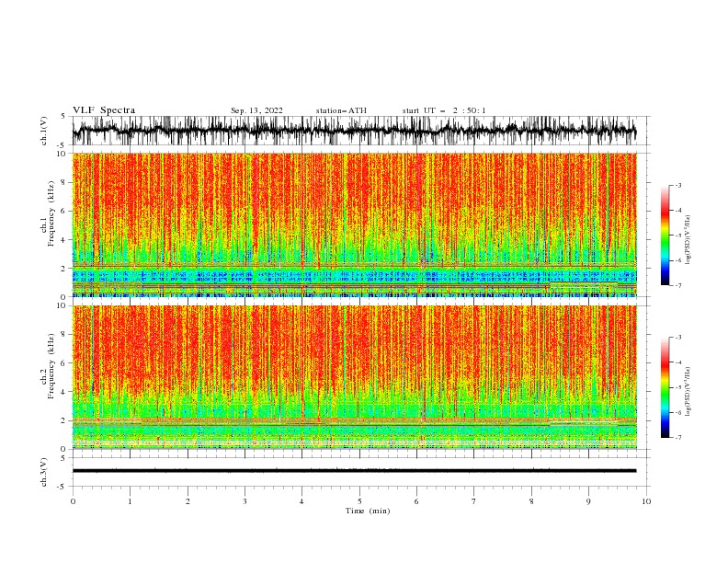Click the "ch.3(V)" axis label

point(44,472)
